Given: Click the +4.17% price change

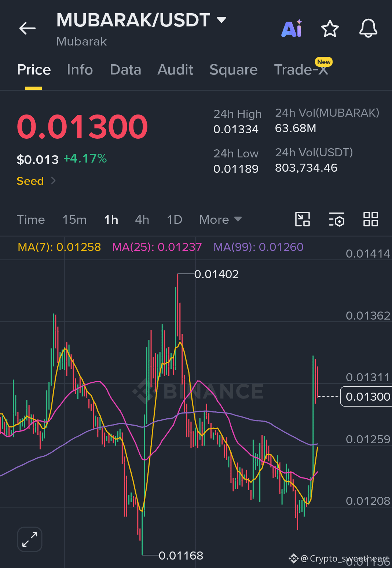Looking at the screenshot, I should click(85, 159).
